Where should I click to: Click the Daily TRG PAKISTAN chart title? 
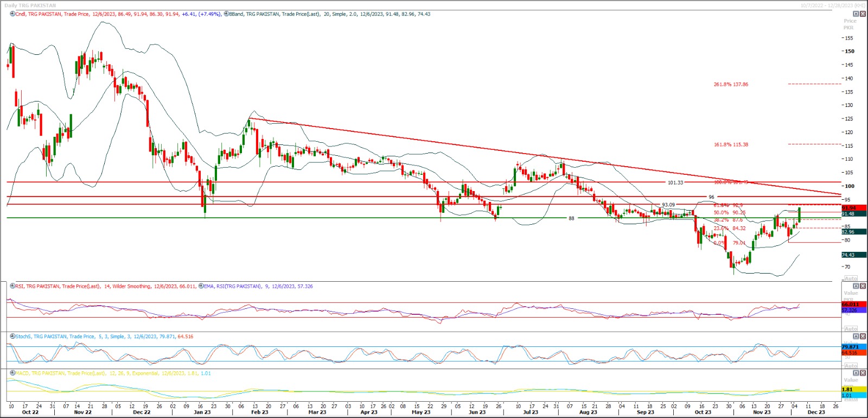tap(30, 5)
